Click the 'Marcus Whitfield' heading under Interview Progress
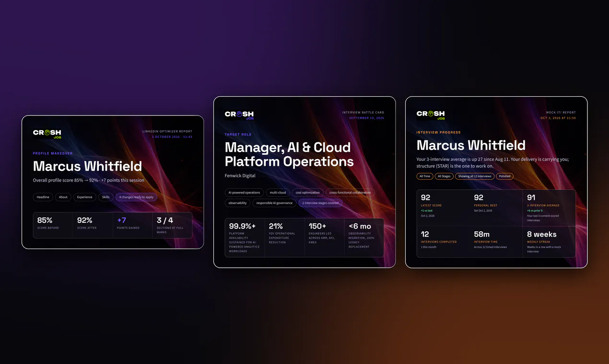The height and width of the screenshot is (364, 609). pyautogui.click(x=471, y=145)
